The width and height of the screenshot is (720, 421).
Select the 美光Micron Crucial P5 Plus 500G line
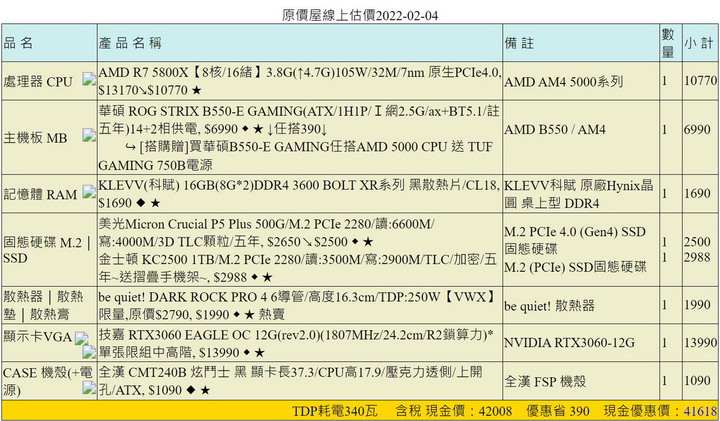pos(266,233)
